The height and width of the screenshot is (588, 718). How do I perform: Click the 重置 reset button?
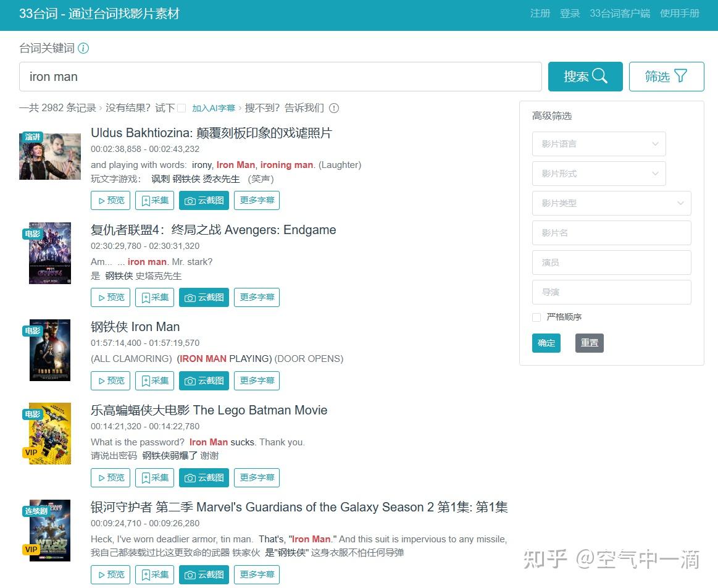click(590, 343)
